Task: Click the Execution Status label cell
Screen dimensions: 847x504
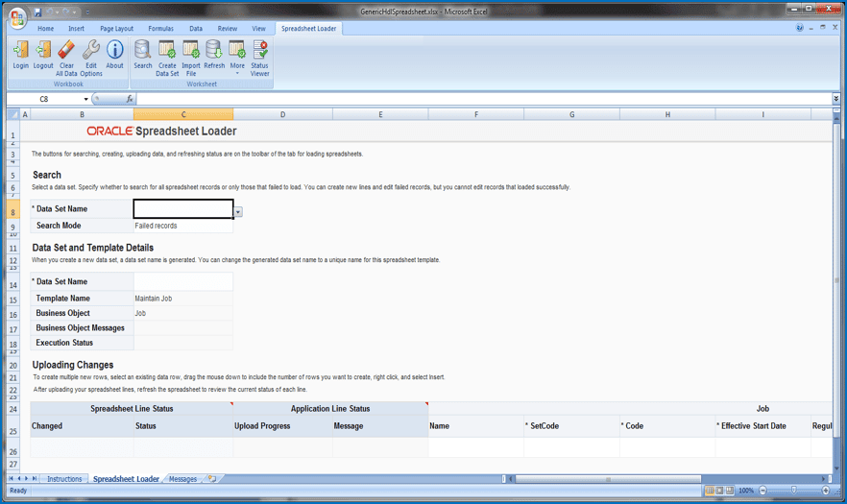Action: [x=83, y=343]
